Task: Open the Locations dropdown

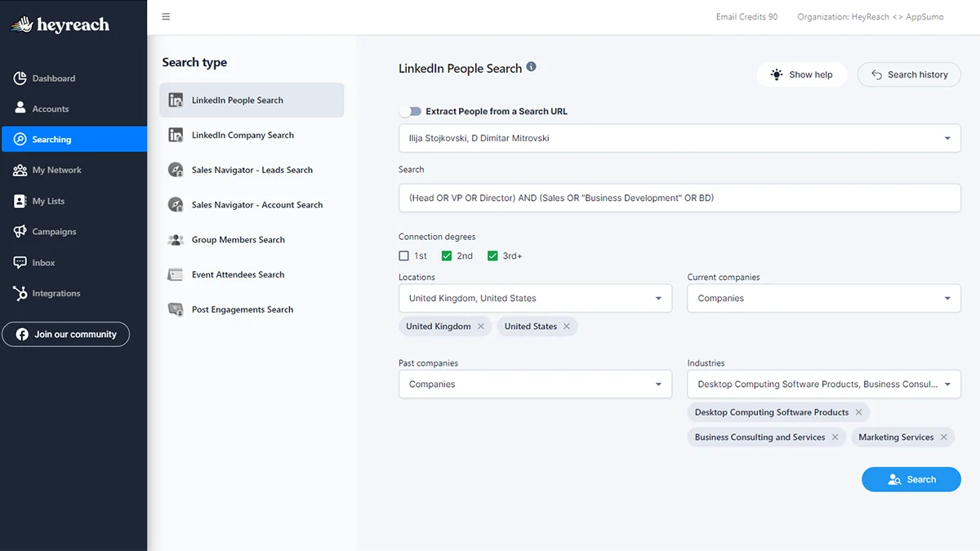Action: [x=535, y=298]
